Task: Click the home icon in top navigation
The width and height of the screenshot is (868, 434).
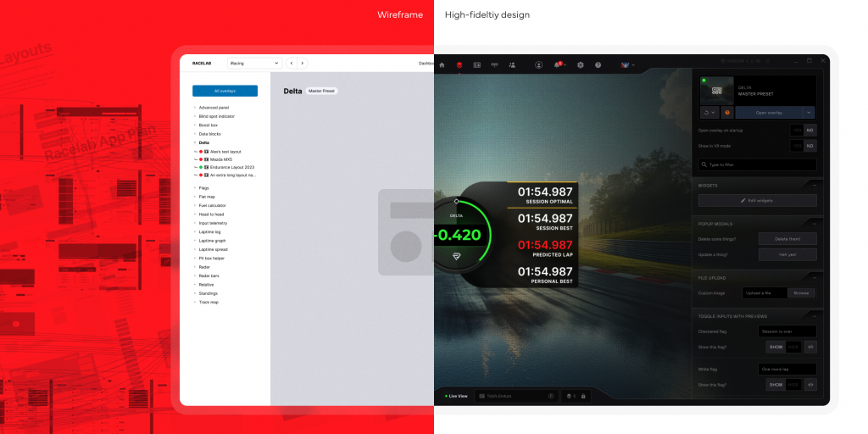Action: coord(442,64)
